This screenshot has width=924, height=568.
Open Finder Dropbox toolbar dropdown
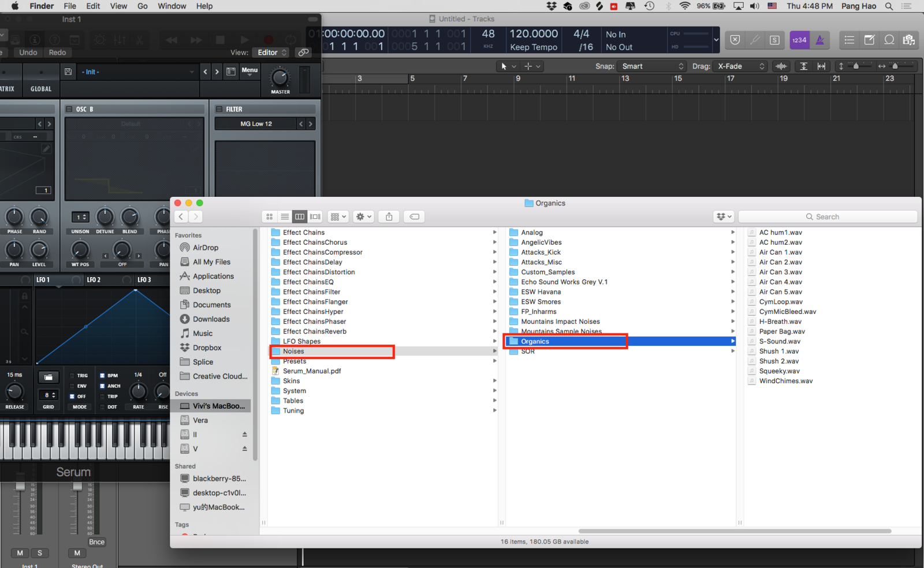click(x=724, y=216)
